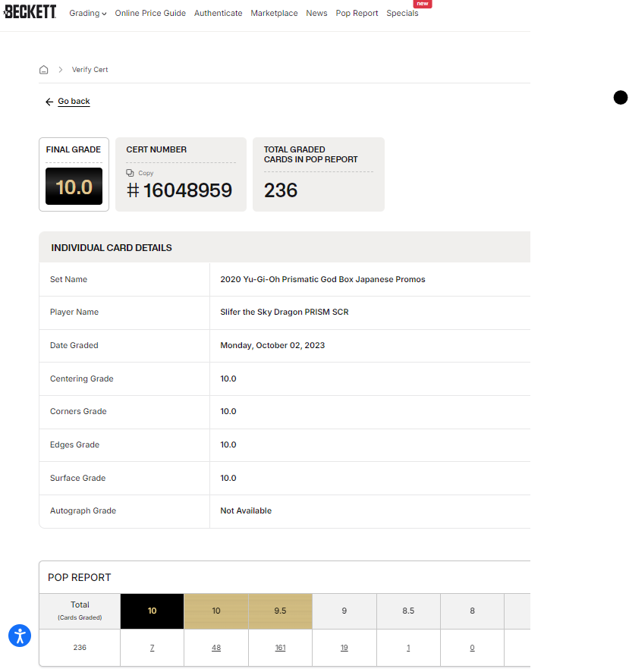Open Online Price Guide menu
The height and width of the screenshot is (672, 629).
pos(150,13)
